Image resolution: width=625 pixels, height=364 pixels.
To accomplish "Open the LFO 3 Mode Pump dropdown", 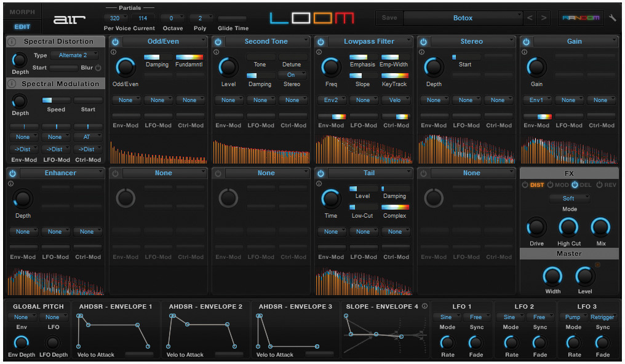I will [x=573, y=317].
